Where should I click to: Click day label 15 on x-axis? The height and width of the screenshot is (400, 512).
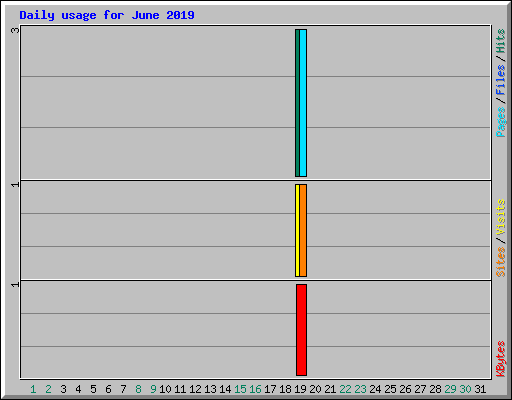240,389
